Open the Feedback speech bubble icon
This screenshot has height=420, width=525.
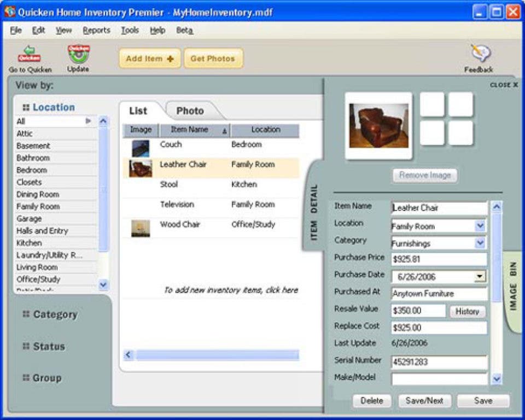pyautogui.click(x=481, y=54)
